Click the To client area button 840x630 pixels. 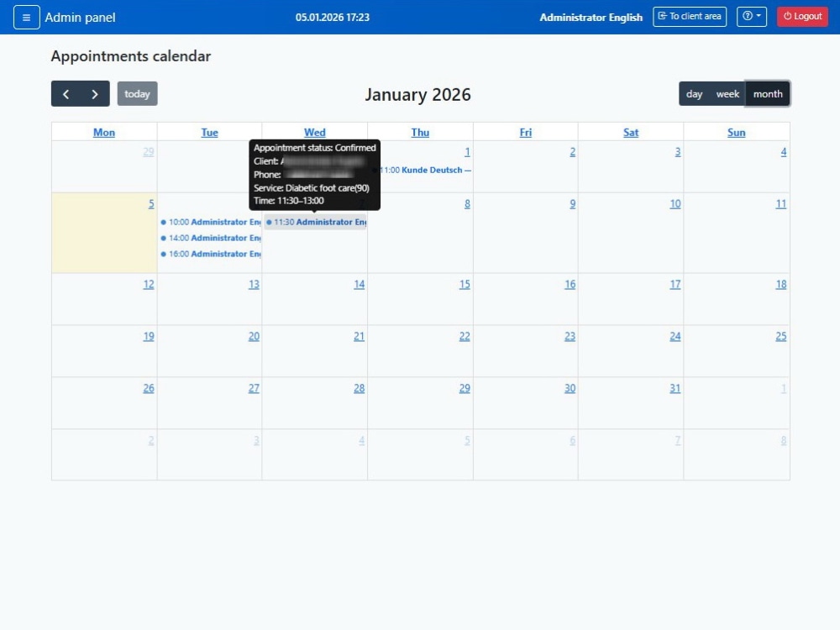[690, 17]
